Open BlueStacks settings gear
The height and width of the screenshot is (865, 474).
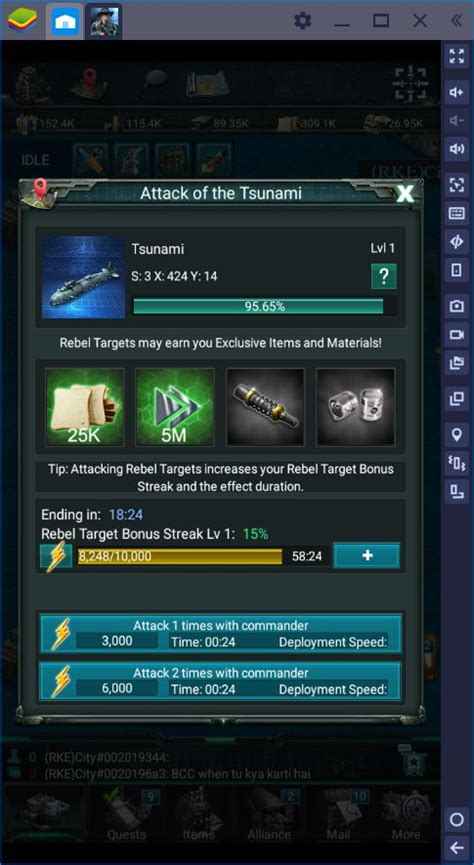pyautogui.click(x=302, y=21)
